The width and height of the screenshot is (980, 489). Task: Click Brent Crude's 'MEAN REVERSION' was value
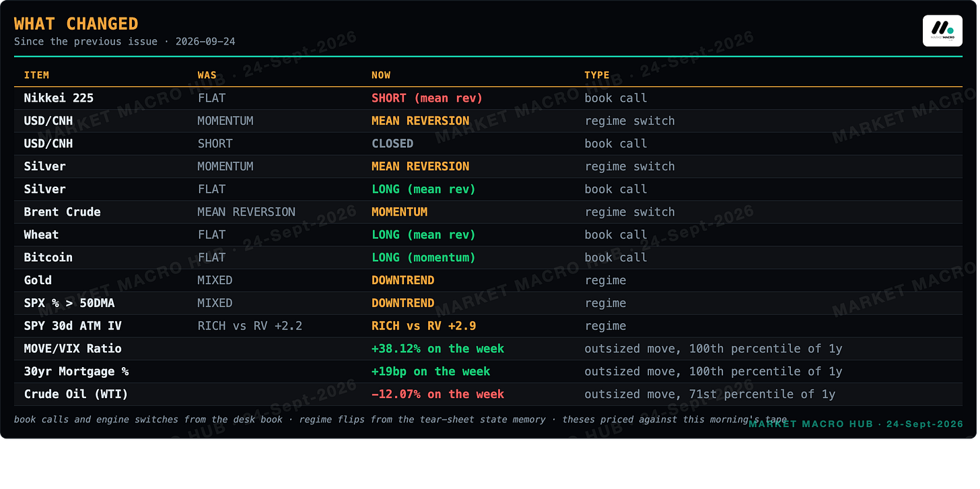(246, 212)
